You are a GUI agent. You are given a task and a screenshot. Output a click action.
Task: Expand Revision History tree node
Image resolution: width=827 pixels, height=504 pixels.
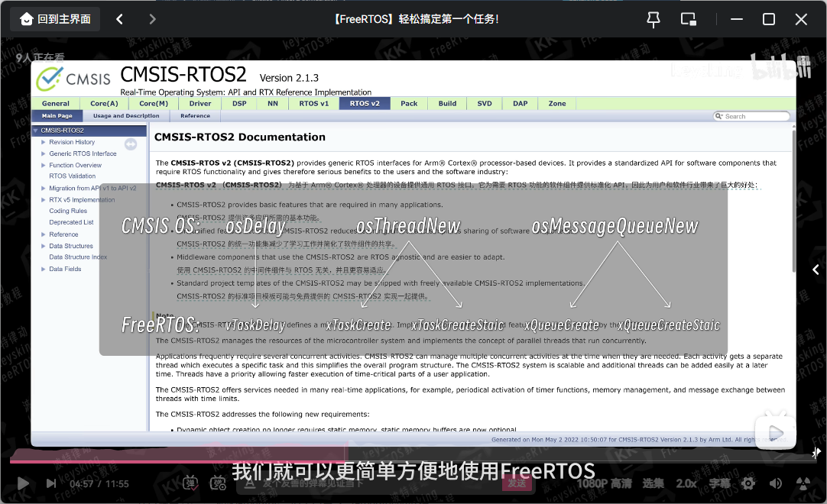[44, 142]
